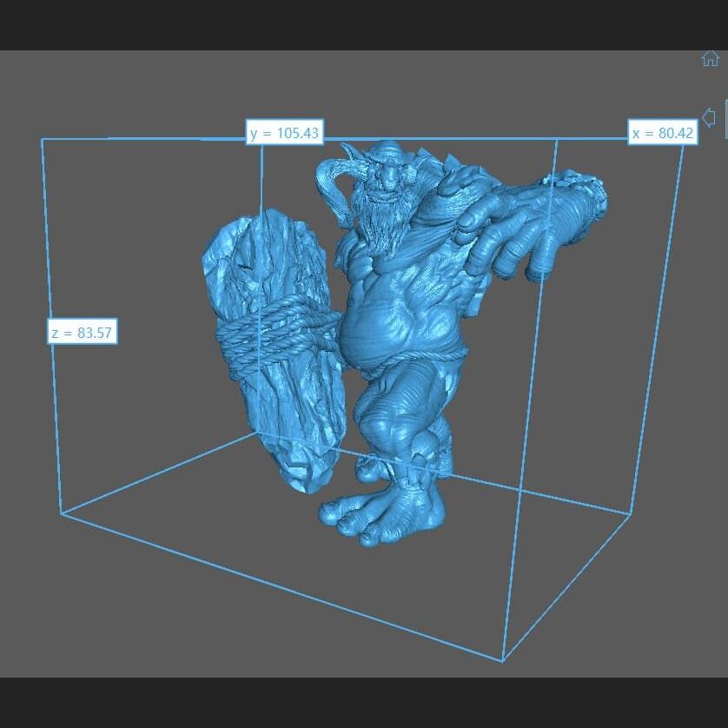Click the bounding box bottom-right corner
Viewport: 728px width, 728px height.
click(x=630, y=513)
